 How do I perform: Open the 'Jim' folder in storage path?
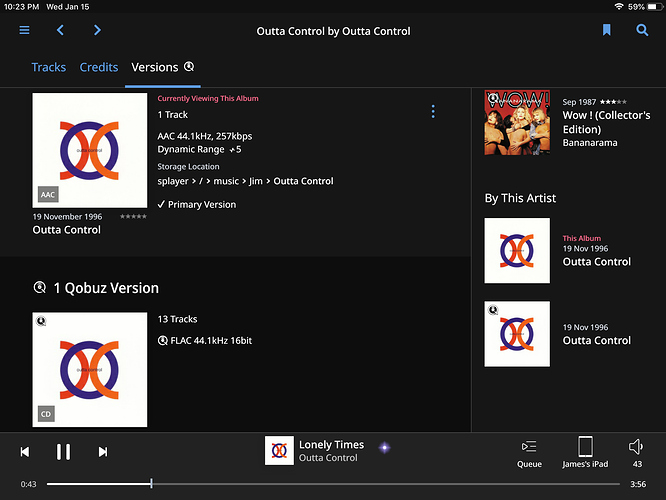coord(255,181)
